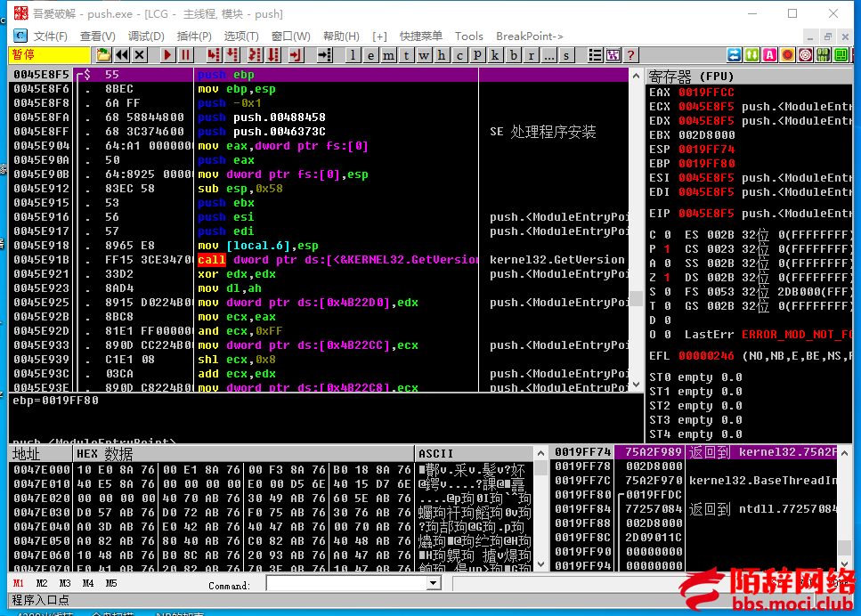Open References with the 'r' button
The width and height of the screenshot is (861, 616).
[531, 55]
